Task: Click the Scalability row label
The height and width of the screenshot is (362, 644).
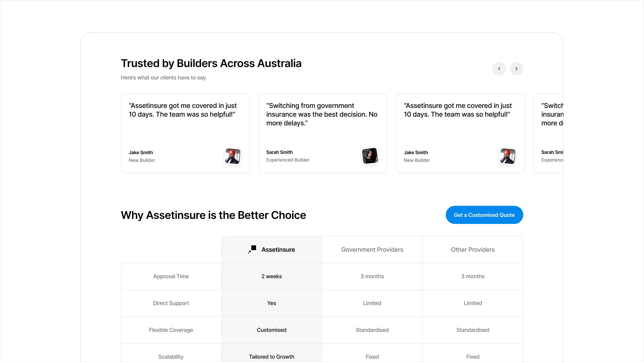Action: [171, 357]
